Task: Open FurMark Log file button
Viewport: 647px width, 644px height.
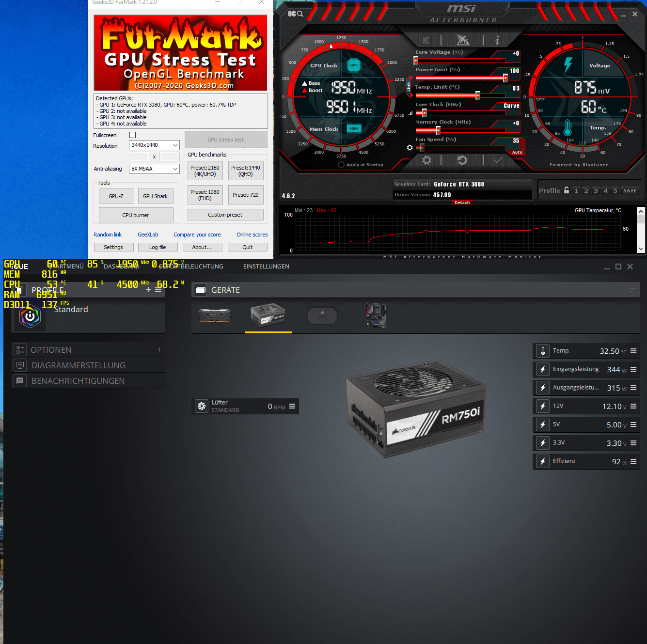Action: pos(158,247)
